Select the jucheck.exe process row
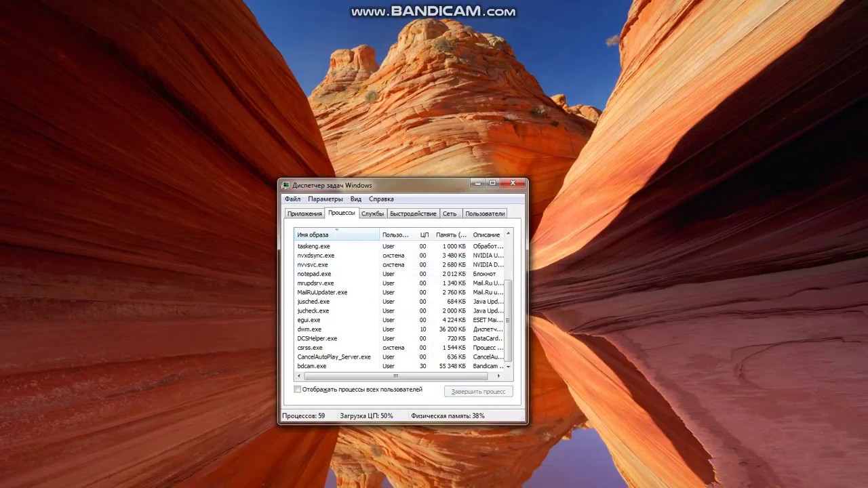868x488 pixels. [x=399, y=310]
